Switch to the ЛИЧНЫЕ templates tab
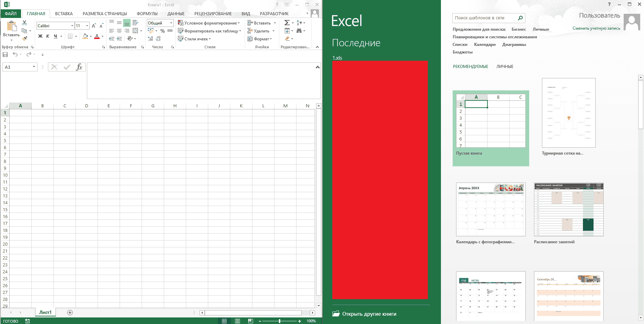Screen dimensions: 644x324 click(x=505, y=67)
